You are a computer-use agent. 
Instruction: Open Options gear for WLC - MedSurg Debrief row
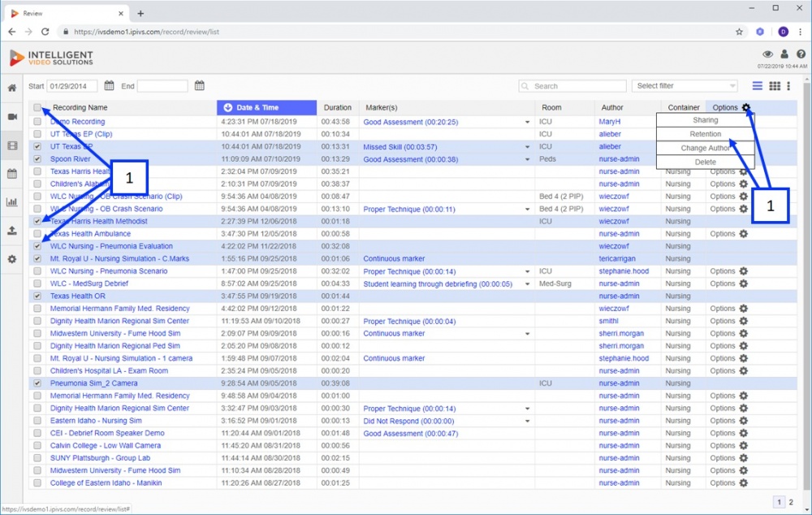click(x=744, y=283)
